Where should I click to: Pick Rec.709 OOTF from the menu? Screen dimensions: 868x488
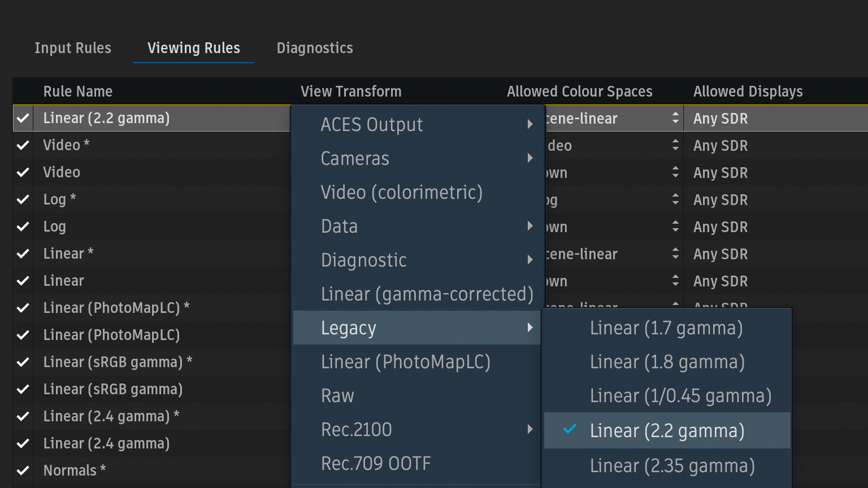point(376,464)
